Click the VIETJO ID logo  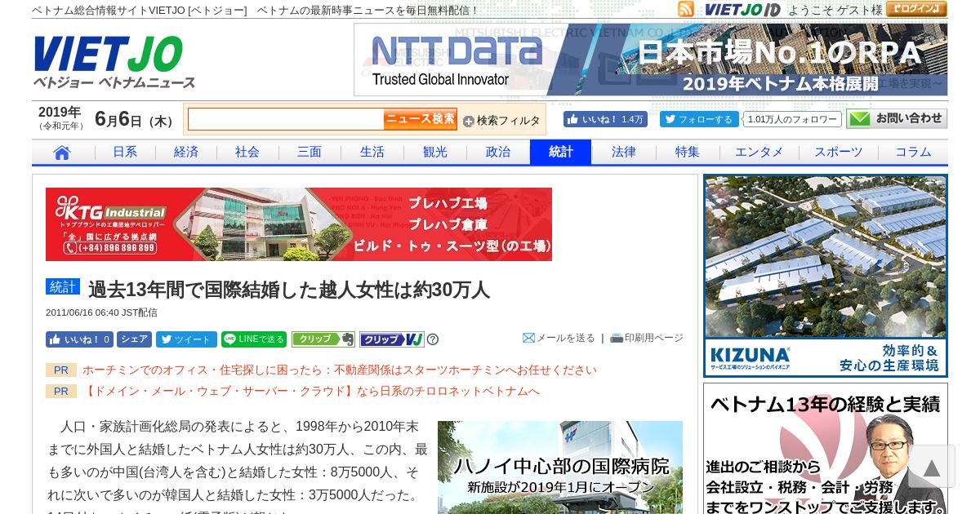pos(742,10)
